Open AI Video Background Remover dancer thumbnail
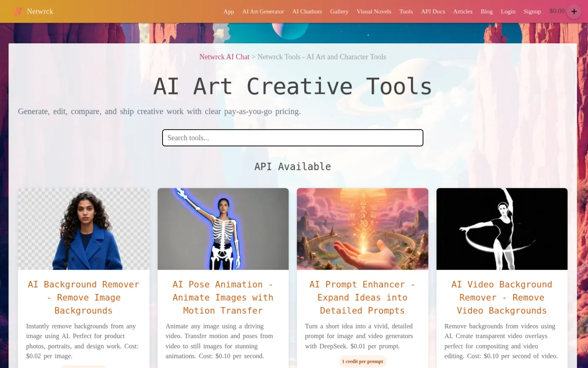 pyautogui.click(x=502, y=229)
